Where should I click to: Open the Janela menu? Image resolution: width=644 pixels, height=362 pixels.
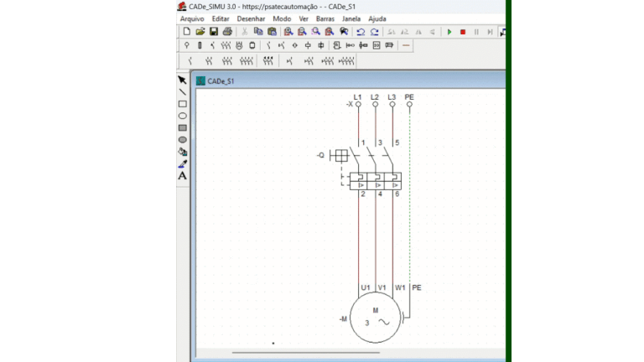[351, 19]
